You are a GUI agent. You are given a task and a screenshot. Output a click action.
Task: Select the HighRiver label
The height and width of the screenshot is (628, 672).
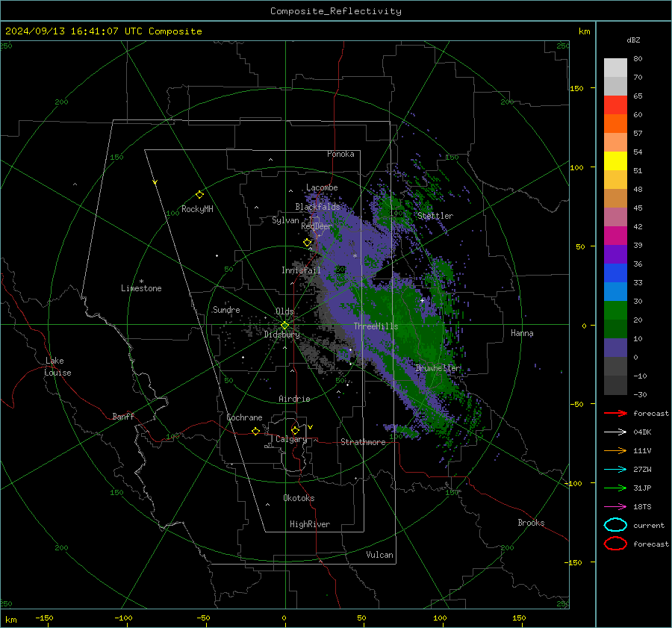[310, 524]
